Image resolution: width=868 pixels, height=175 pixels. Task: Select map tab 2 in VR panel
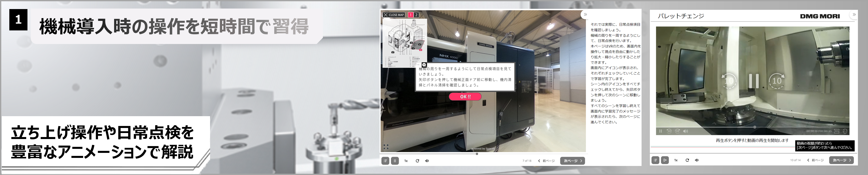click(x=416, y=15)
